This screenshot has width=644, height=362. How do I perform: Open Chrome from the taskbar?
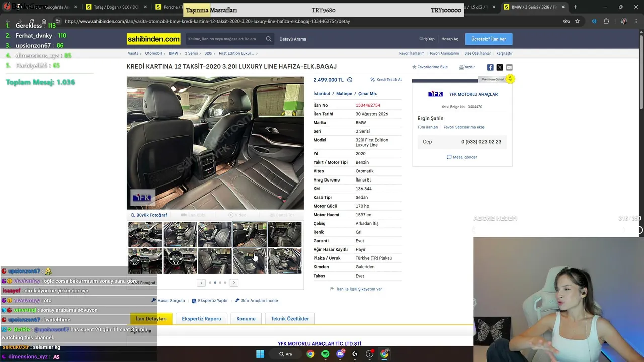[x=310, y=354]
